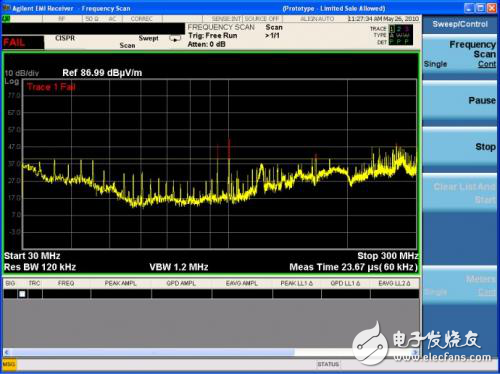
Task: Select Trace 1 indicator in trace panel
Action: pyautogui.click(x=392, y=29)
